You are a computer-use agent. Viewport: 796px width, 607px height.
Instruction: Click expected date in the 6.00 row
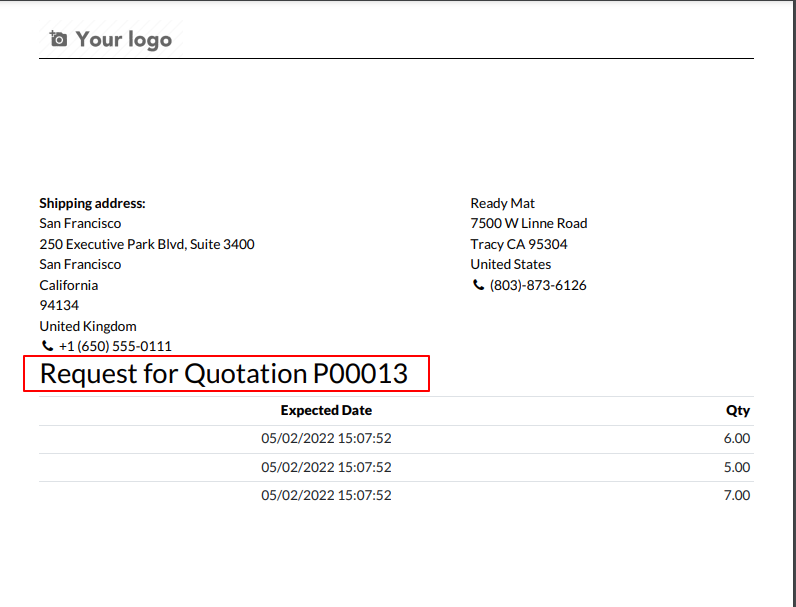click(x=326, y=438)
